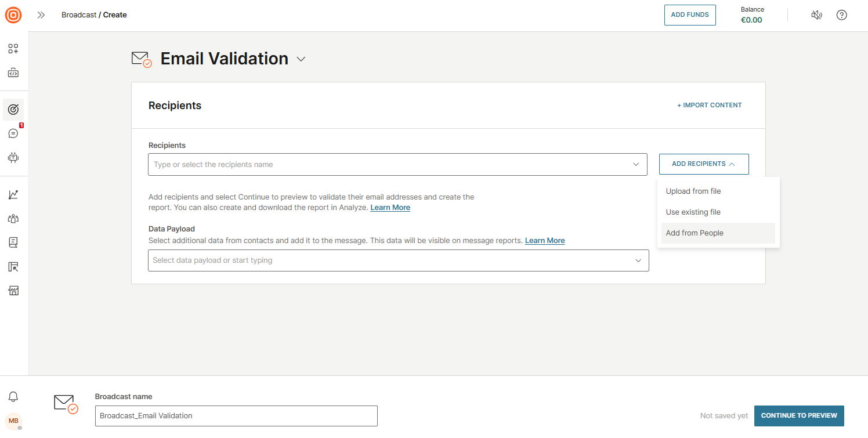Viewport: 868px width, 438px height.
Task: Open the developer API toolbox icon
Action: [x=13, y=73]
